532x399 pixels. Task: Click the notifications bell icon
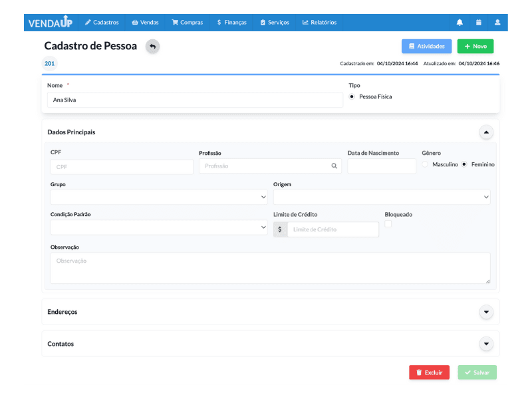pos(460,23)
